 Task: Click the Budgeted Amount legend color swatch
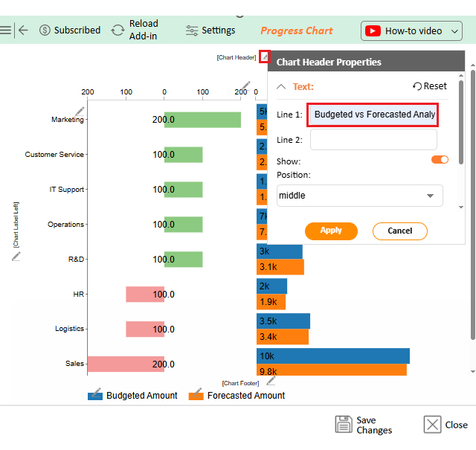(x=94, y=396)
